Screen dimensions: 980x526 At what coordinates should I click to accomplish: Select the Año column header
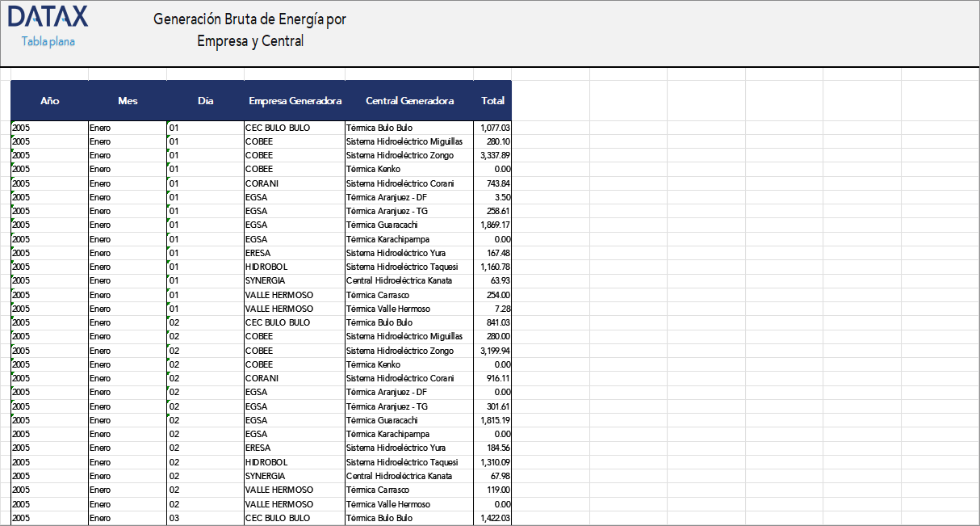pos(49,101)
